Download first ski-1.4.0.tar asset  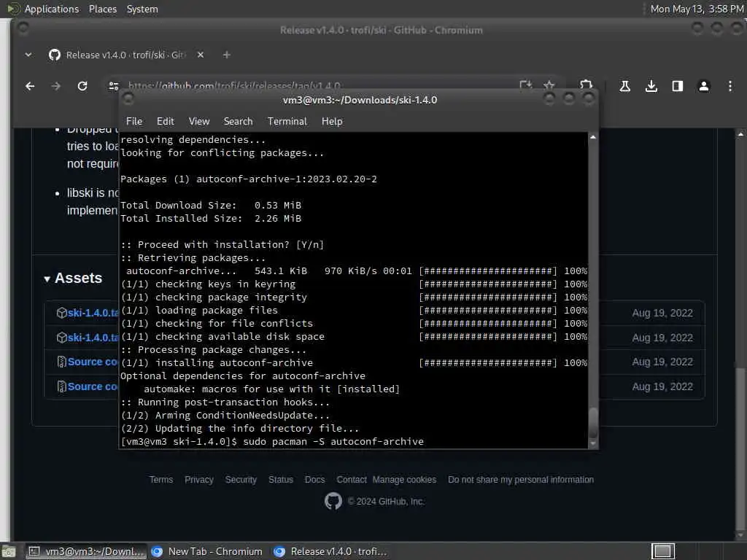click(x=93, y=313)
